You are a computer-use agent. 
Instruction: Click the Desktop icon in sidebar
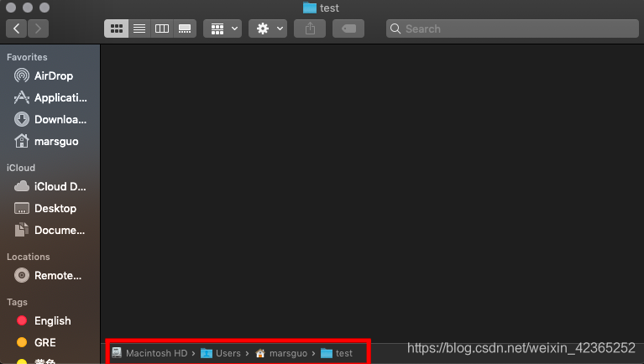[x=22, y=209]
